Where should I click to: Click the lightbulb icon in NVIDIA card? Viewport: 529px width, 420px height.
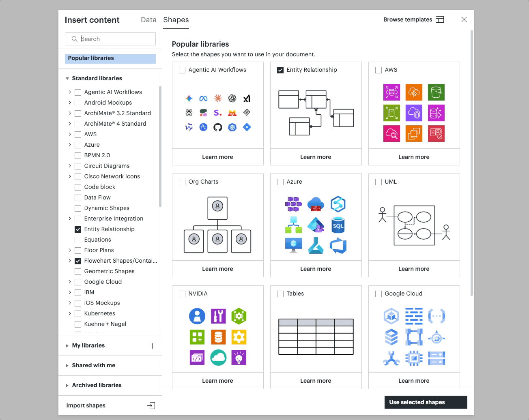[x=239, y=358]
